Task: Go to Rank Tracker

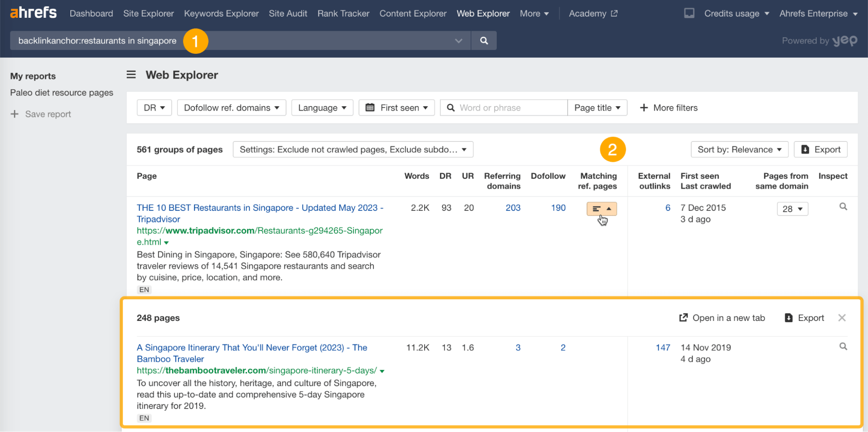Action: coord(343,13)
